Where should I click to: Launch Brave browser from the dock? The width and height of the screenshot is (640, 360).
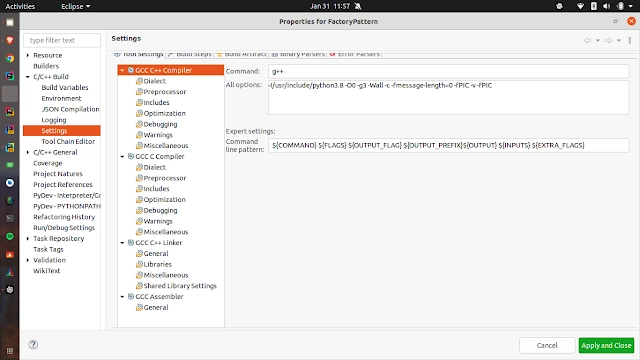10,40
